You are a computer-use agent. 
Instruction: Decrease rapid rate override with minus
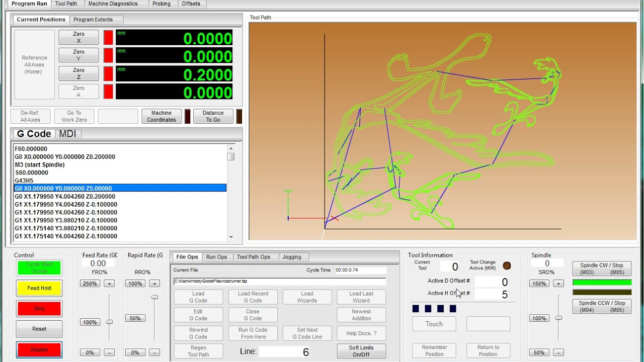tap(154, 352)
